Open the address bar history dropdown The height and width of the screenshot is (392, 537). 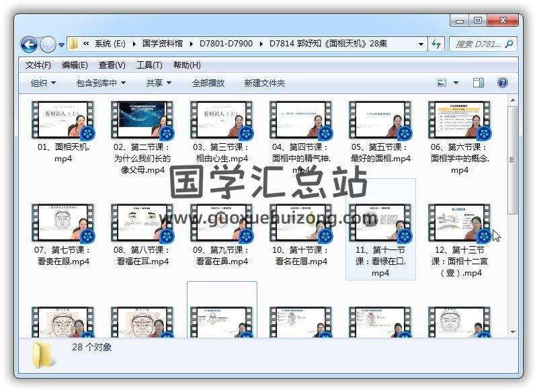pos(421,44)
